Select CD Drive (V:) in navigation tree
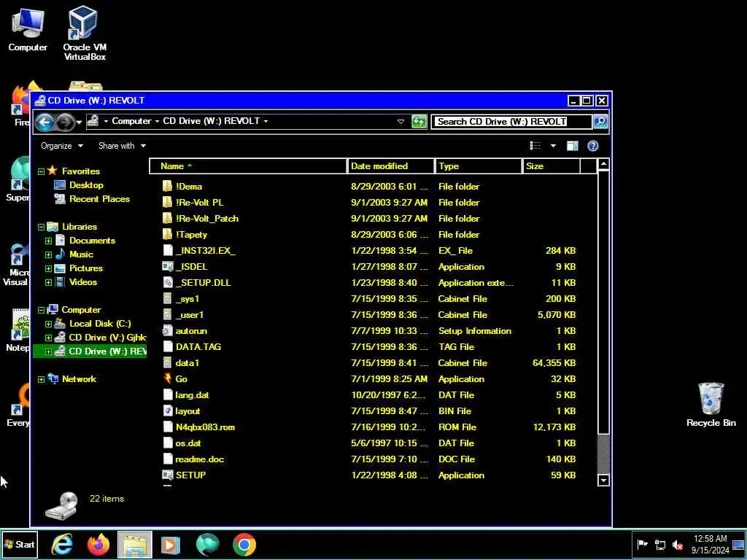Screen dimensions: 747x560 click(x=108, y=338)
